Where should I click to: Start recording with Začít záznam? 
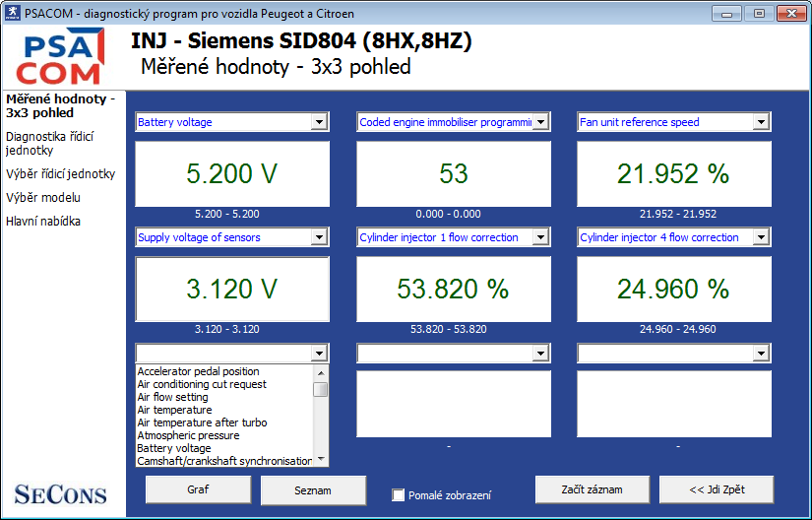click(592, 489)
